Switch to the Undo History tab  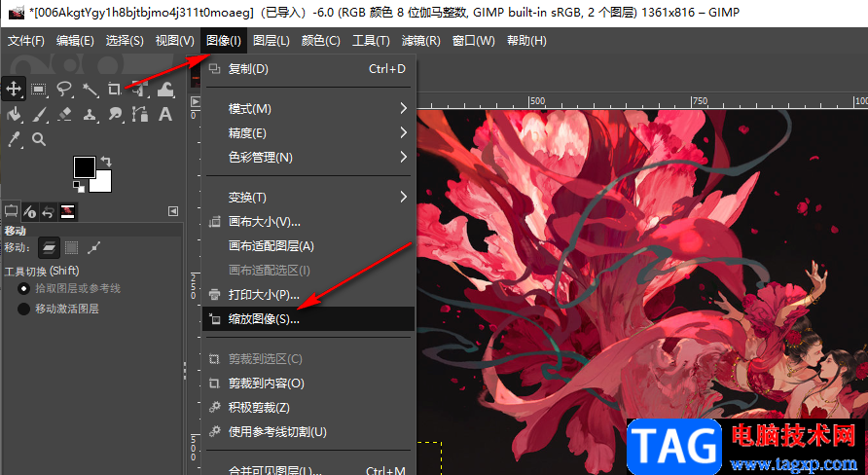point(48,211)
